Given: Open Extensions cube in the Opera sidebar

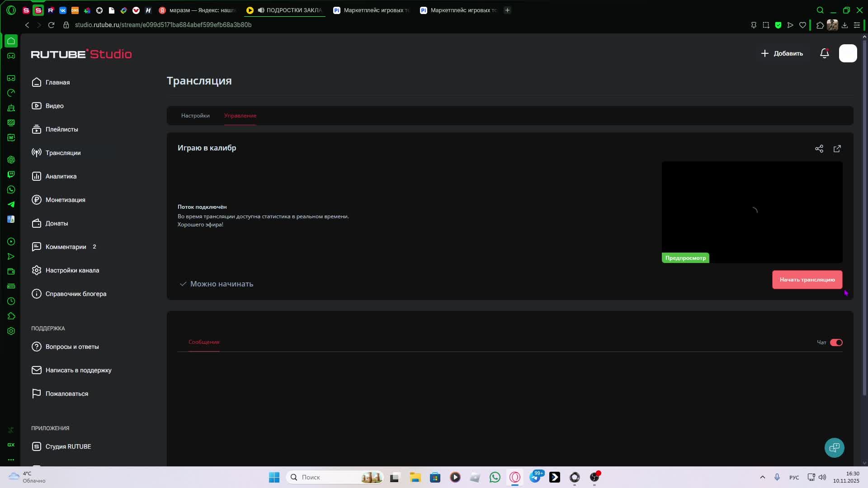Looking at the screenshot, I should pos(11,316).
